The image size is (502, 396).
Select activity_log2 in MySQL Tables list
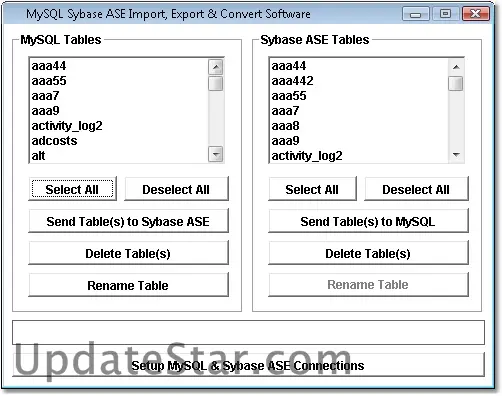pyautogui.click(x=119, y=126)
